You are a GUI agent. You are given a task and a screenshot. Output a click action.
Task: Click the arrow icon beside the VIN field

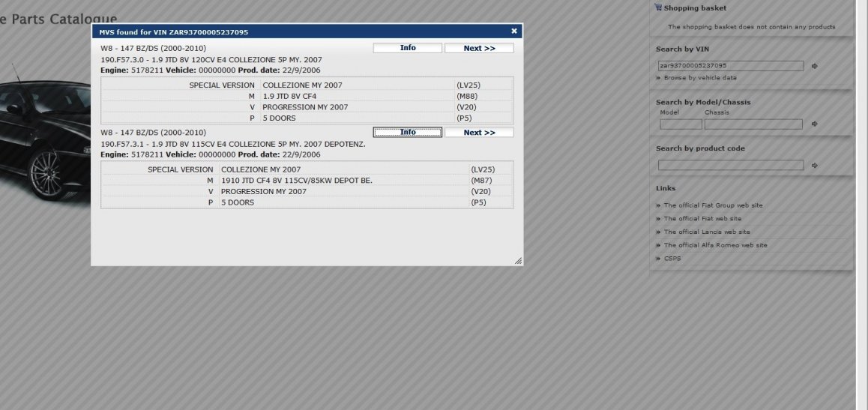coord(815,66)
